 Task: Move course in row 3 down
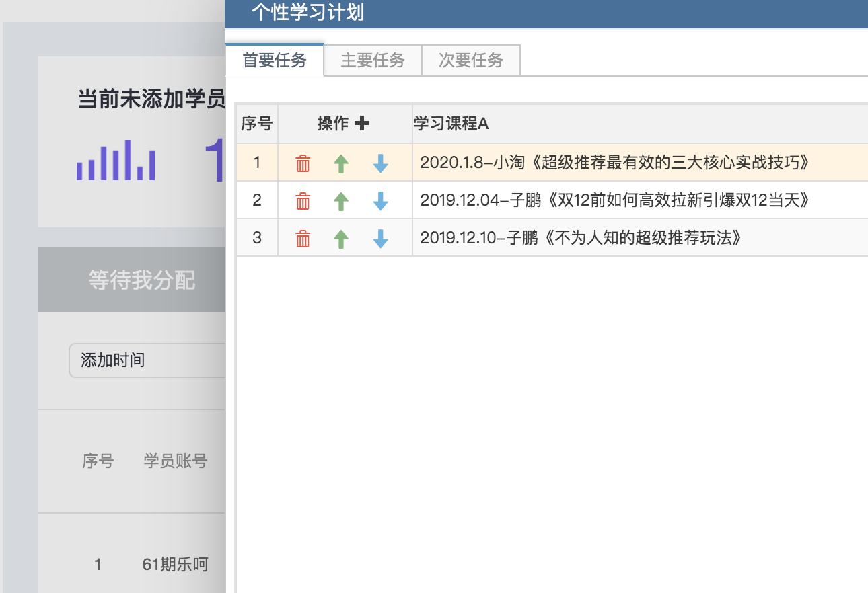pos(380,239)
